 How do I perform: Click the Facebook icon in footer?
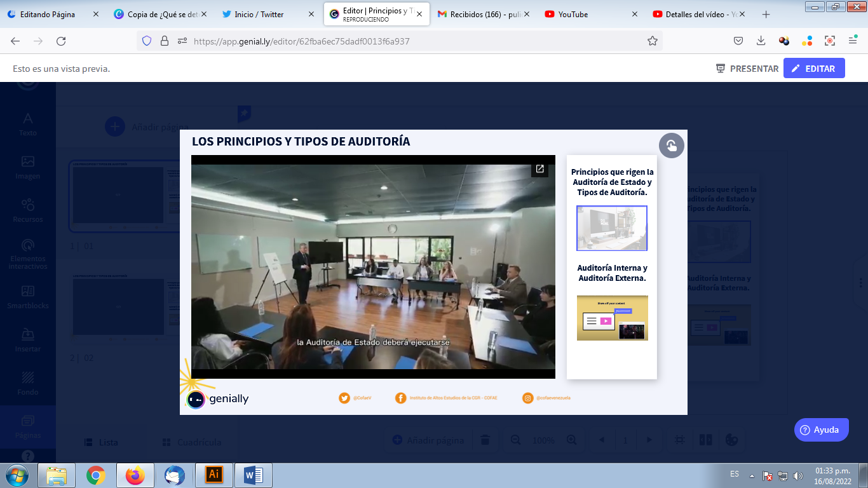pyautogui.click(x=400, y=398)
